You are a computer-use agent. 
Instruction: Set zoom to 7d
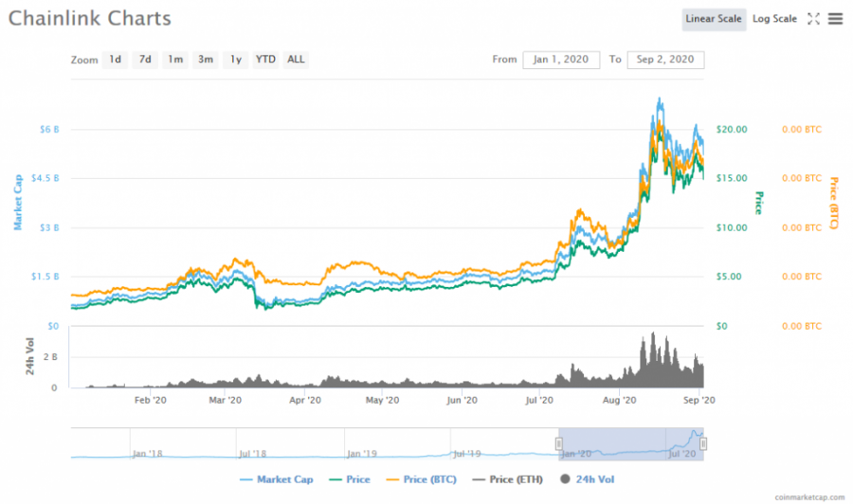(x=145, y=60)
